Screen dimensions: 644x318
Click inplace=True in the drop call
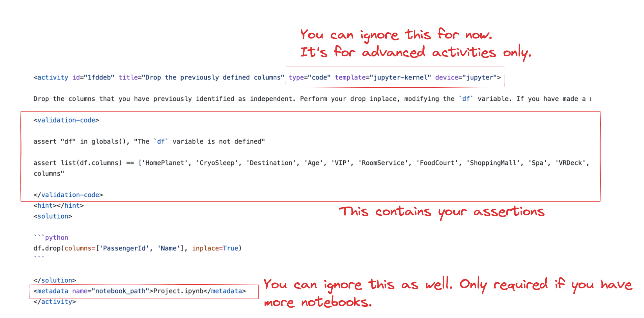215,248
